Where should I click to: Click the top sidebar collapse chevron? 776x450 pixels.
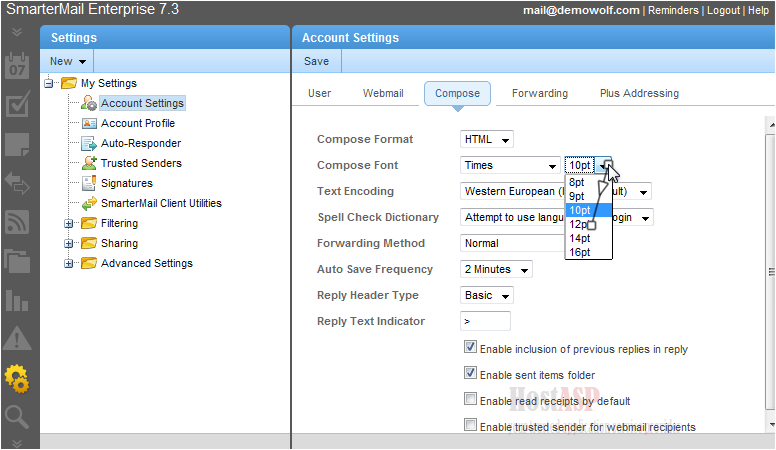point(17,32)
